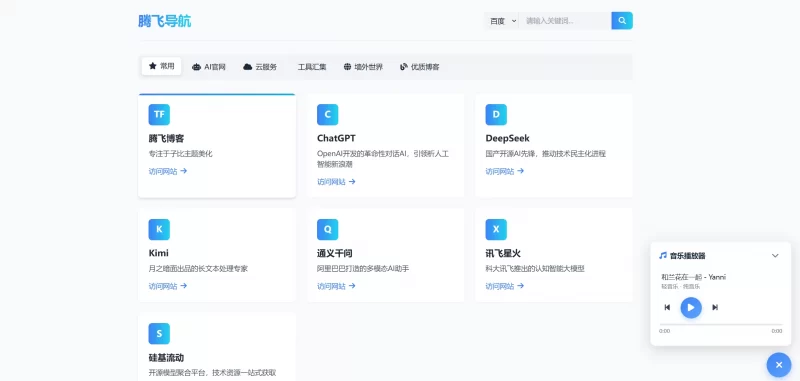800x381 pixels.
Task: Click the 硅基流动 card title
Action: coord(166,358)
